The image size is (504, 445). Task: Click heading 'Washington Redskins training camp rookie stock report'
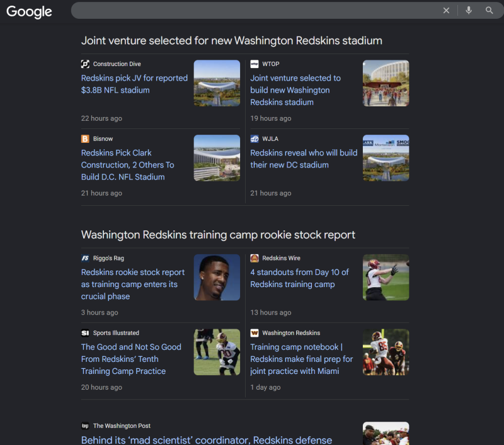(x=218, y=235)
